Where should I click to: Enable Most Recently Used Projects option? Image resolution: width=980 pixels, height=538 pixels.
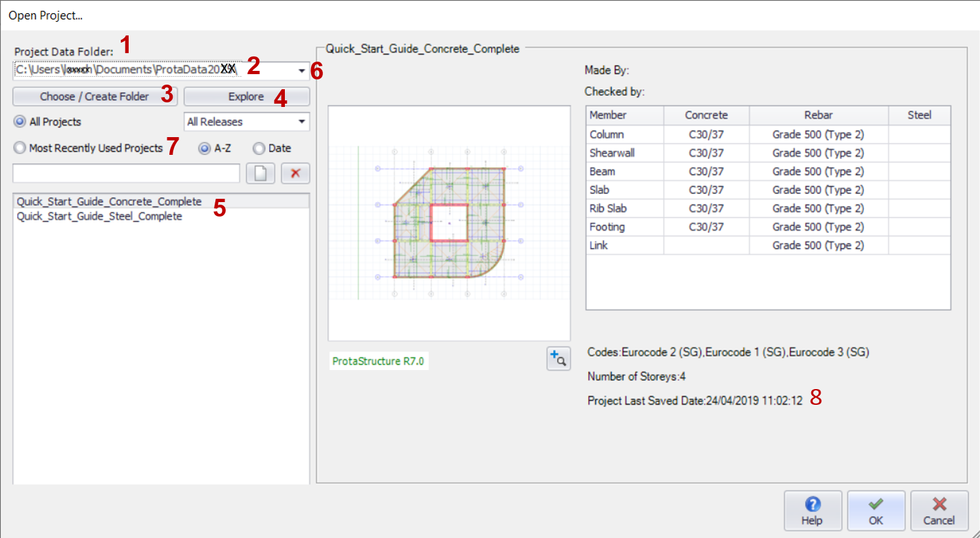point(20,148)
